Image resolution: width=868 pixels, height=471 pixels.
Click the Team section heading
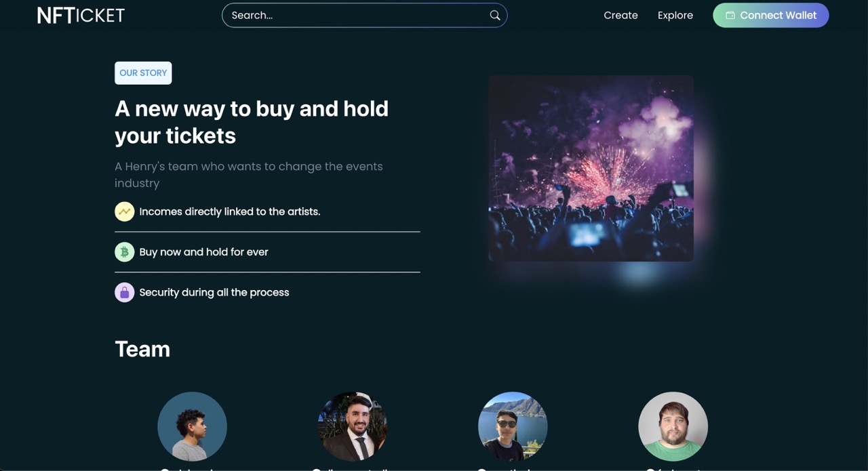pos(142,349)
